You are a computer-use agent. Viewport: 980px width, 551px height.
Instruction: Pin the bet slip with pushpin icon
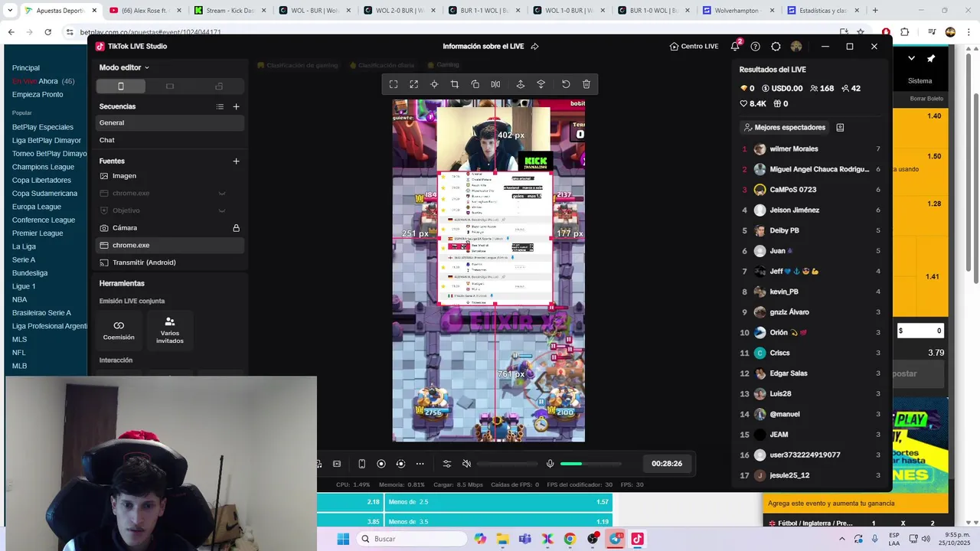coord(931,58)
